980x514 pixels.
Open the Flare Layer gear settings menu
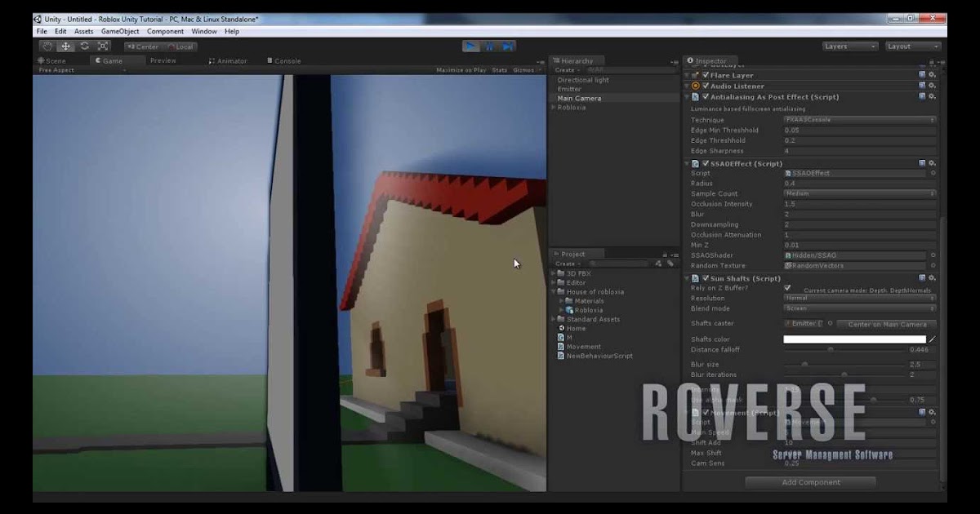(x=932, y=75)
